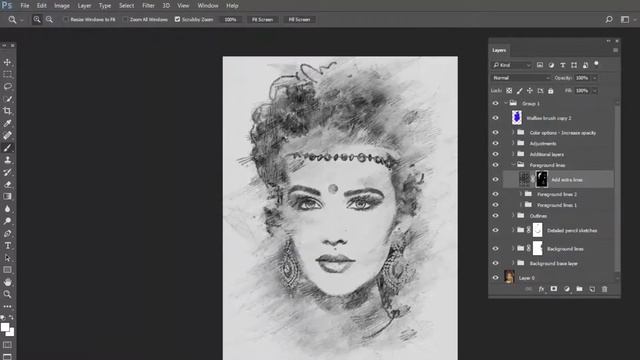Enable Resize Windows to Fit checkbox
The image size is (640, 360).
65,20
